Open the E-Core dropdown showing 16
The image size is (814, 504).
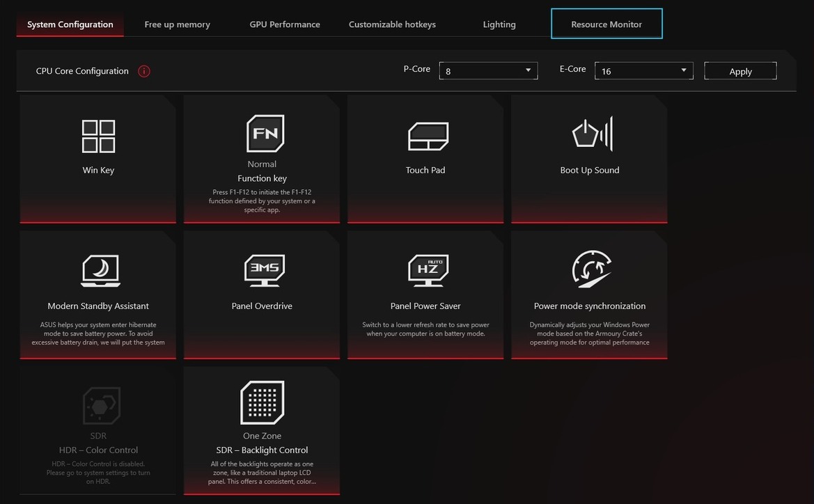[x=643, y=70]
